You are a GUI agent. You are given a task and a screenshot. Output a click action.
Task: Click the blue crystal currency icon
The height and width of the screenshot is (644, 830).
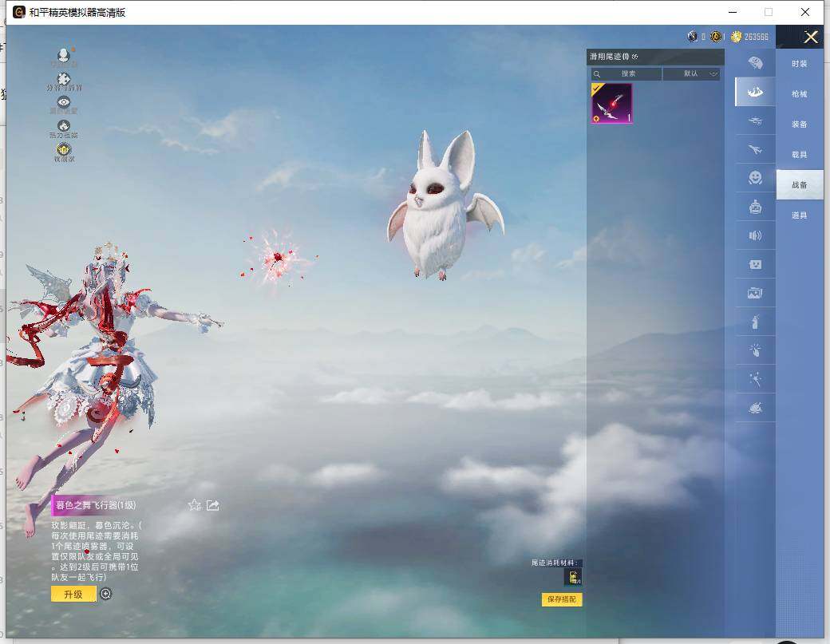point(693,36)
